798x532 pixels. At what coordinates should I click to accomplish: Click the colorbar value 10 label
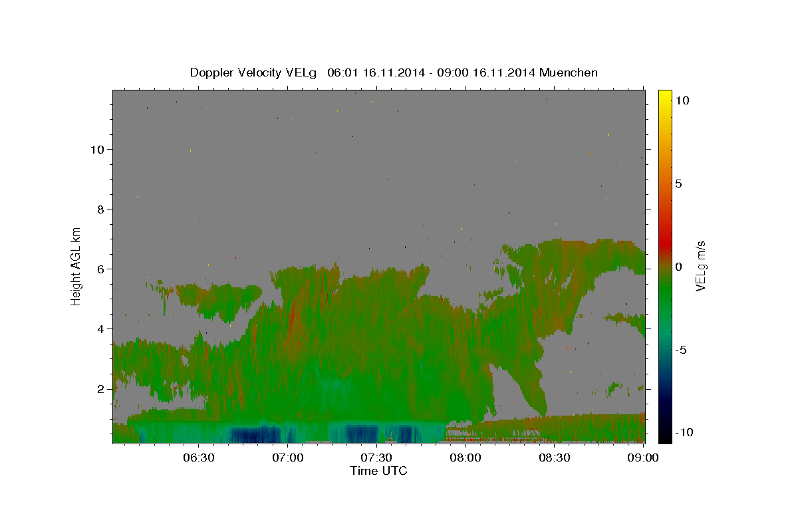click(682, 100)
